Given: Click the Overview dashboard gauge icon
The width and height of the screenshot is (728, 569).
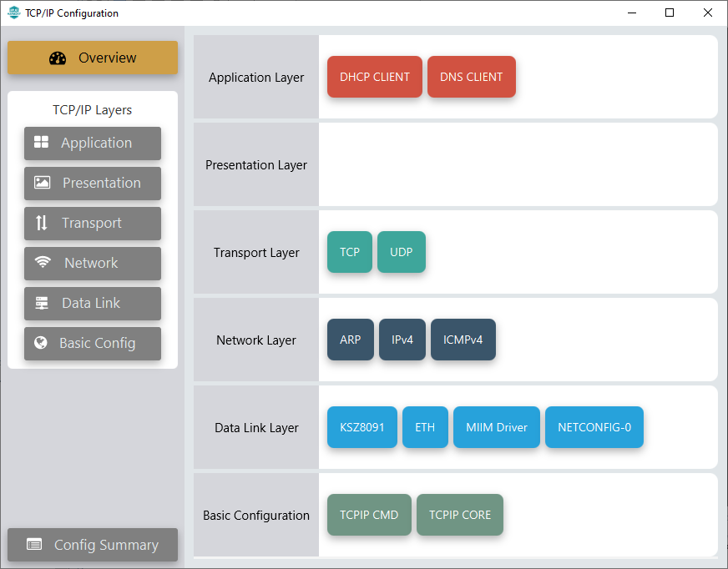Looking at the screenshot, I should [x=58, y=58].
